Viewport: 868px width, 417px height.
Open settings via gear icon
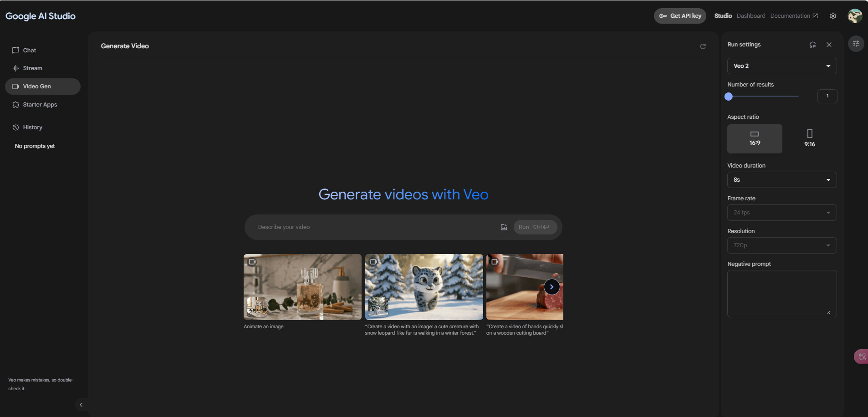[833, 16]
